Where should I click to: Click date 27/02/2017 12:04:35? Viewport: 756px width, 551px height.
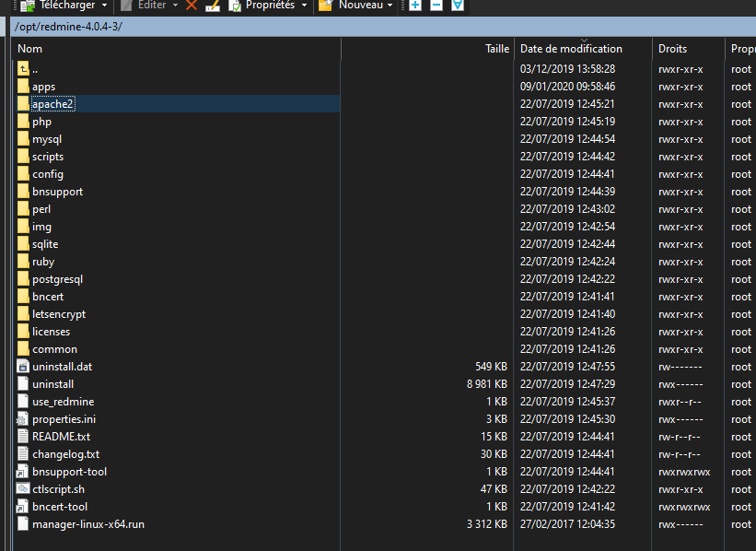567,524
